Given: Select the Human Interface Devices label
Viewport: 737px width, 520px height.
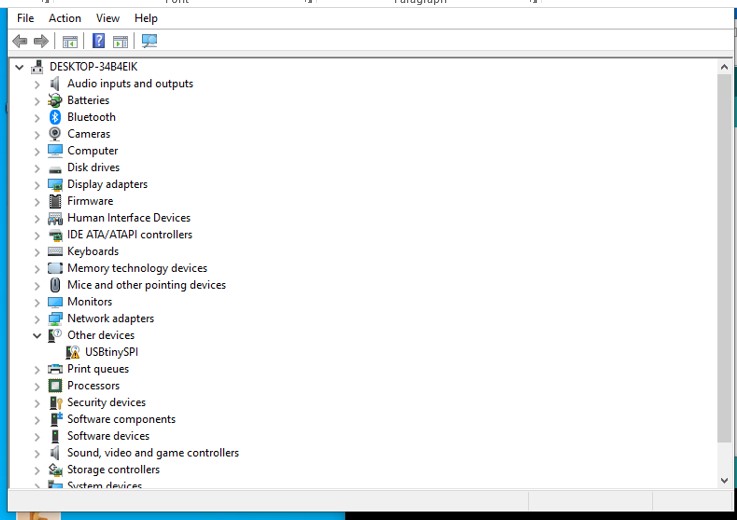Looking at the screenshot, I should click(129, 218).
